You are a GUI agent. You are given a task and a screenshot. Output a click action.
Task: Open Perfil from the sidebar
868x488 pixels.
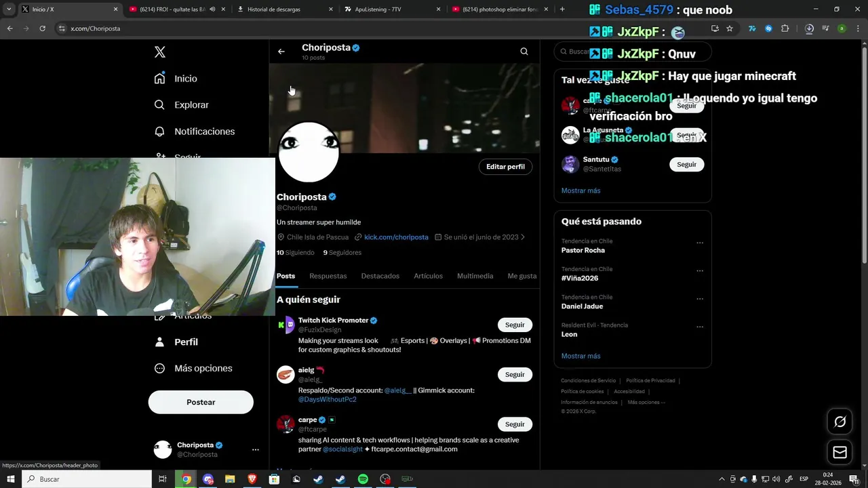click(x=176, y=342)
